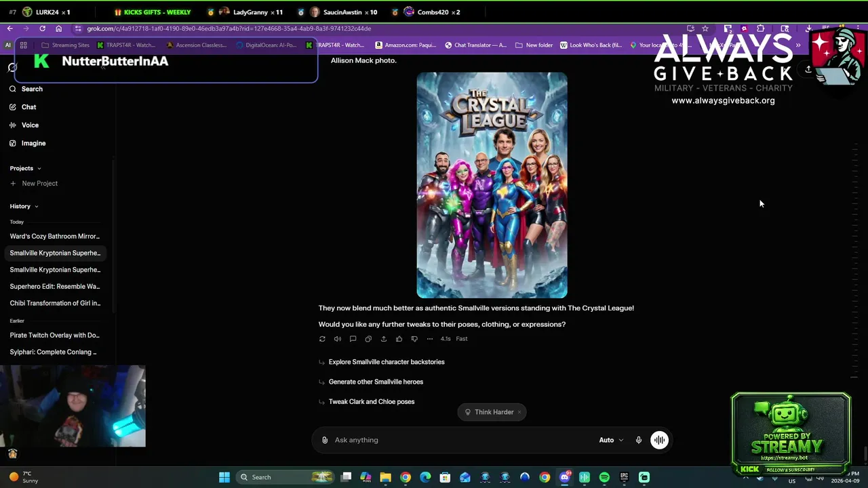Screen dimensions: 868x488
Task: Open The Crystal League generated image
Action: click(x=492, y=185)
